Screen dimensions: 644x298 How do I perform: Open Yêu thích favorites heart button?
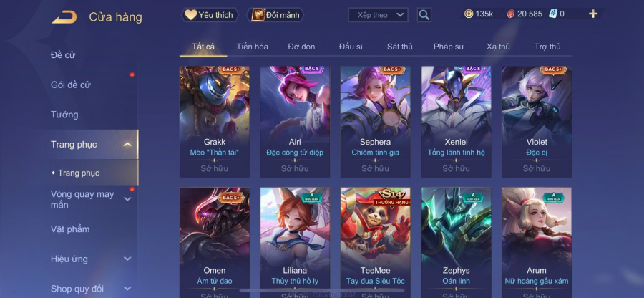210,15
